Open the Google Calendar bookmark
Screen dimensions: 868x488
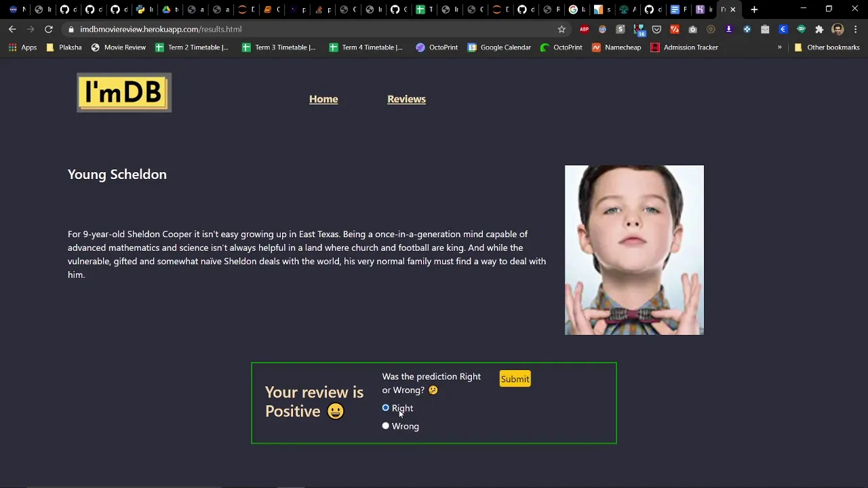[499, 47]
